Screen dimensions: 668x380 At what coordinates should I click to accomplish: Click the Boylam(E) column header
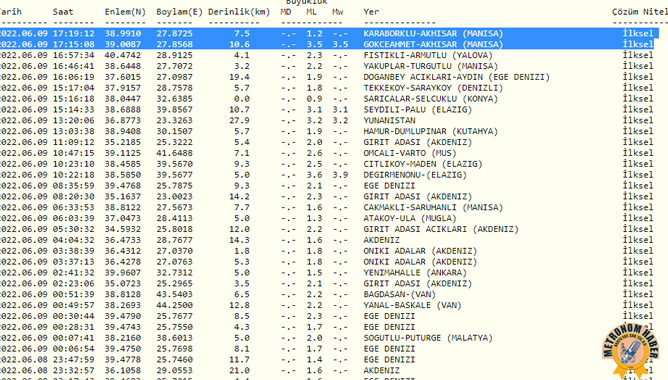click(179, 12)
